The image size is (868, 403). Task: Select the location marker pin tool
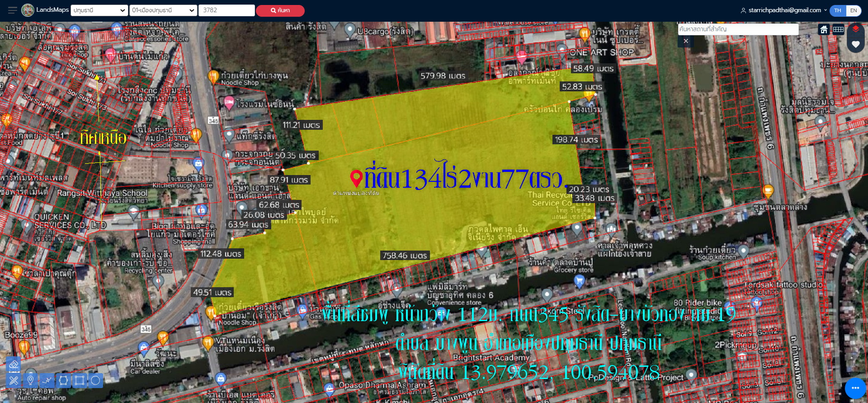[30, 380]
